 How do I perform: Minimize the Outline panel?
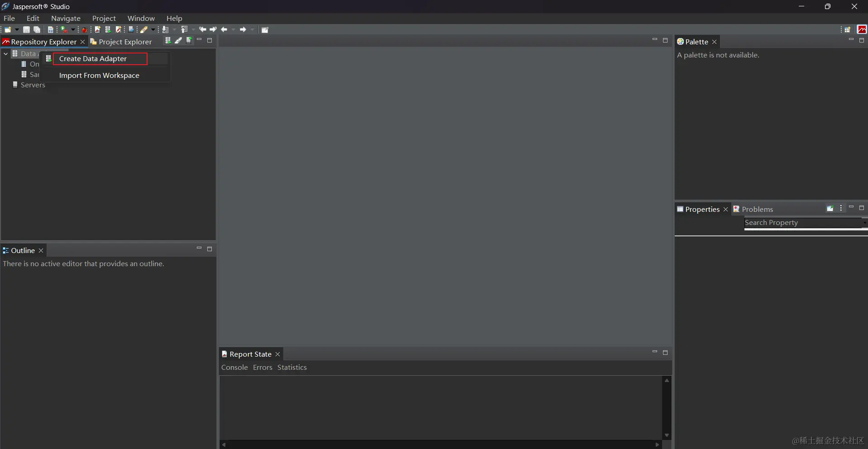[199, 248]
